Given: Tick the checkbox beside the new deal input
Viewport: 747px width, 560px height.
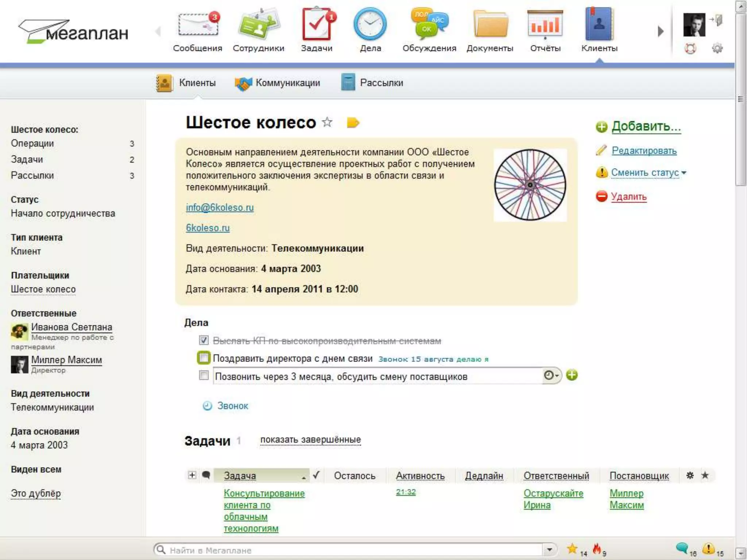Looking at the screenshot, I should tap(204, 375).
